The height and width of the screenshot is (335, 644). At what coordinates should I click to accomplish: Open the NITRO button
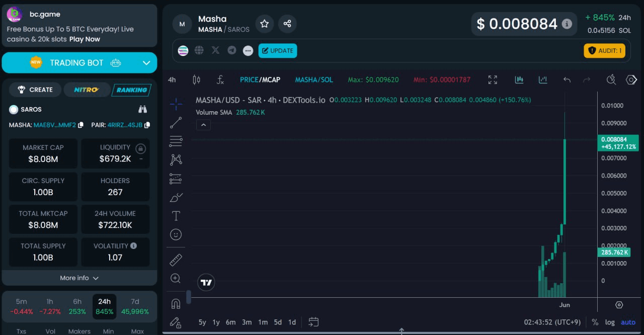click(87, 90)
